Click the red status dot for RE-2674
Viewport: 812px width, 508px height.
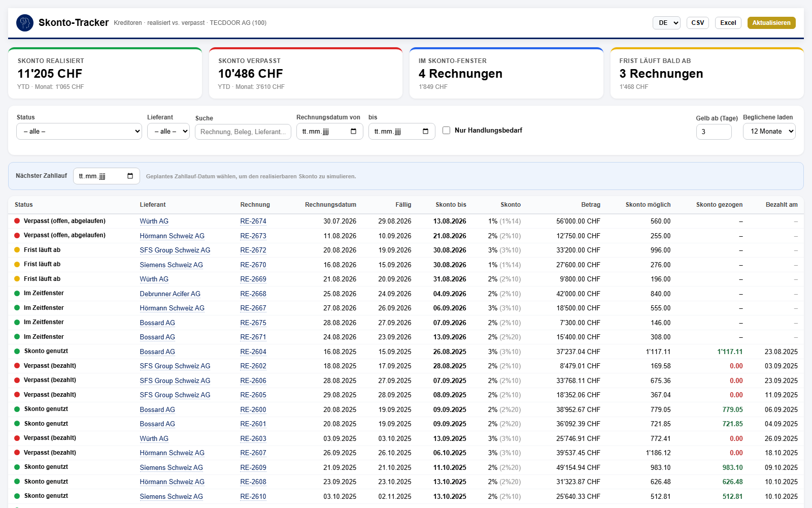point(17,221)
